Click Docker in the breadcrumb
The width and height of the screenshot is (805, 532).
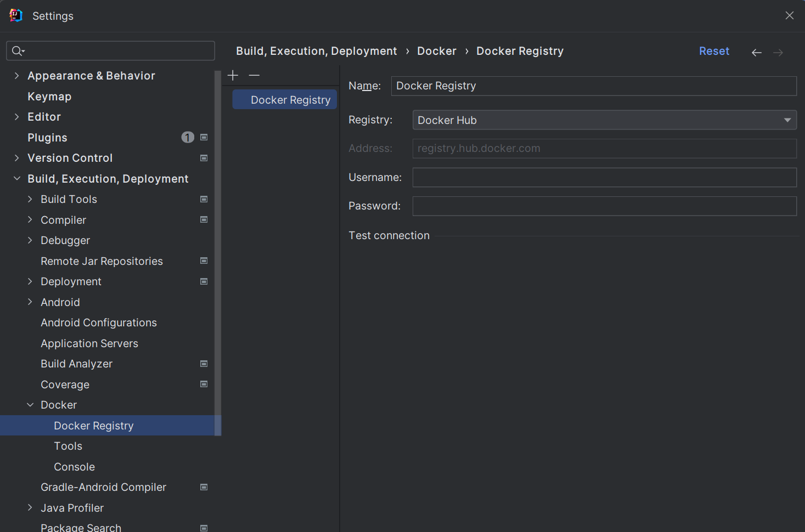click(437, 51)
